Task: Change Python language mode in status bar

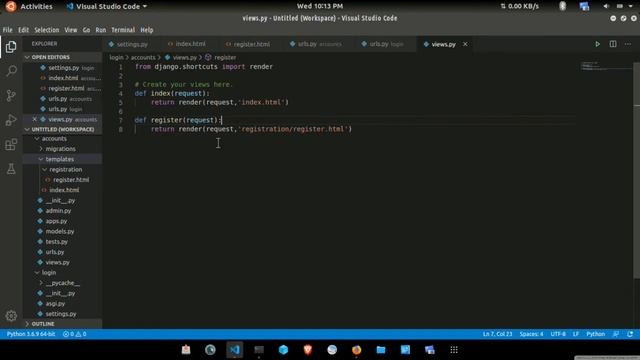Action: tap(596, 334)
